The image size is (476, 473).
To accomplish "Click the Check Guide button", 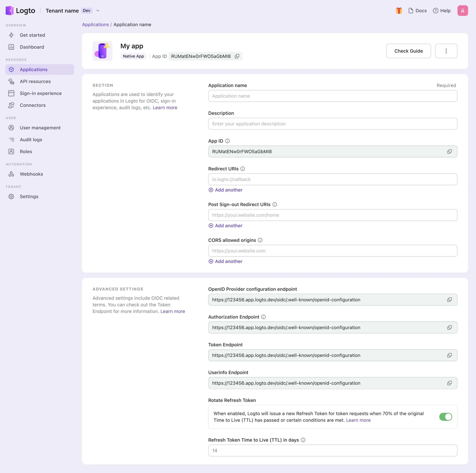I will tap(409, 51).
